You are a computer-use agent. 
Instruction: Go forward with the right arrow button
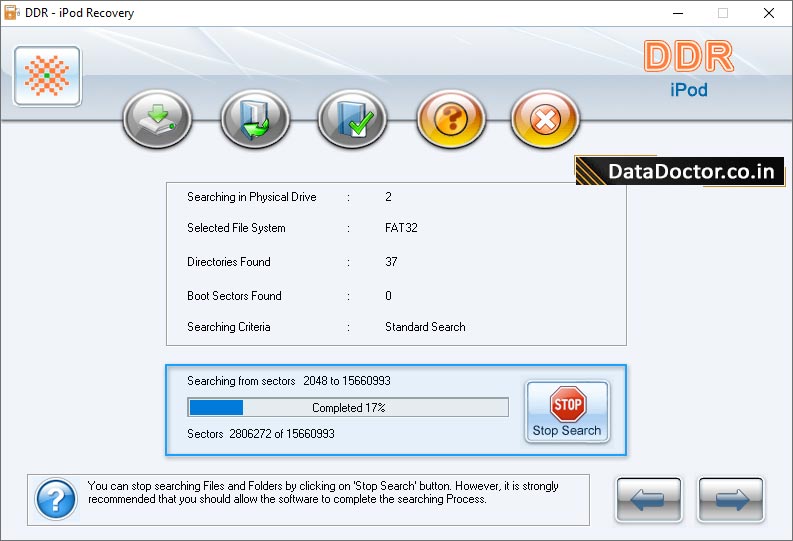click(731, 500)
